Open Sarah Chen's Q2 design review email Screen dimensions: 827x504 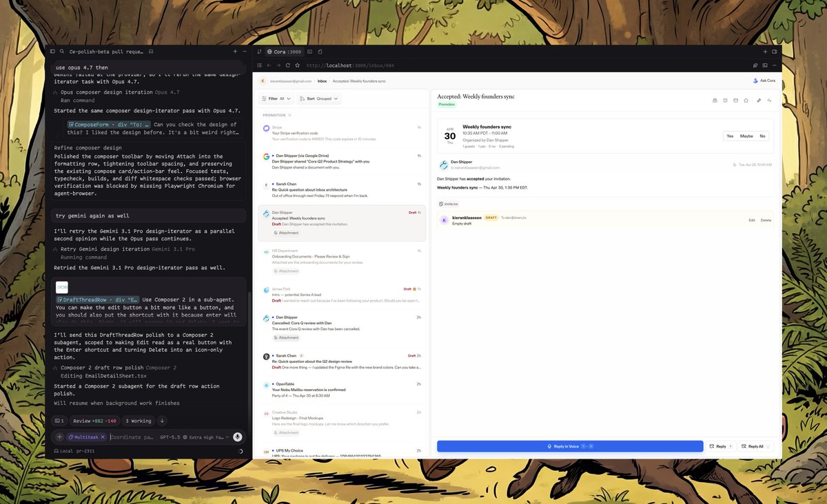coord(342,361)
